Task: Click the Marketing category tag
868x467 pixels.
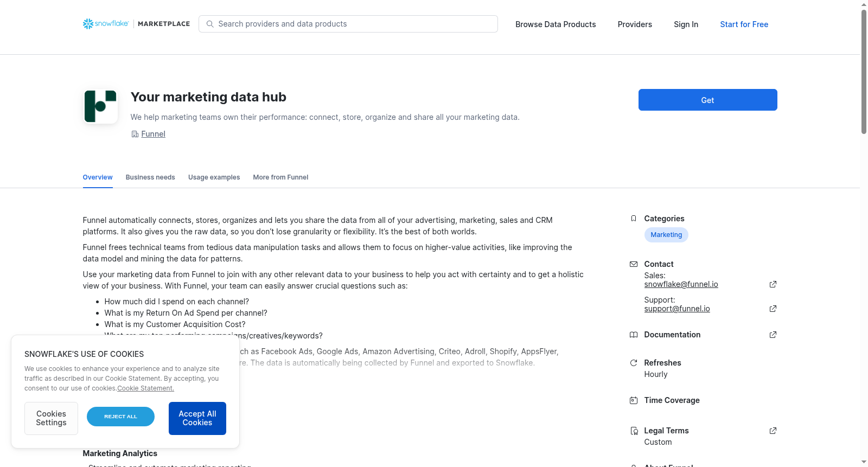Action: [x=666, y=235]
